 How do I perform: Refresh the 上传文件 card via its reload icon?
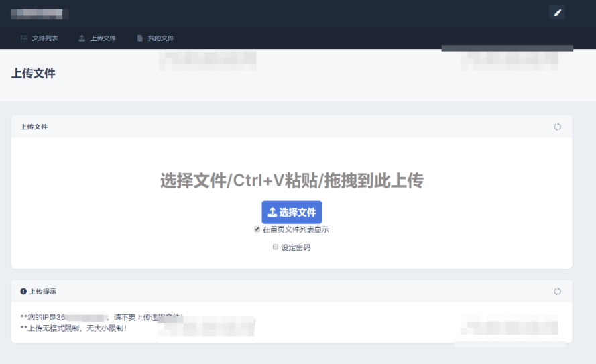(557, 127)
